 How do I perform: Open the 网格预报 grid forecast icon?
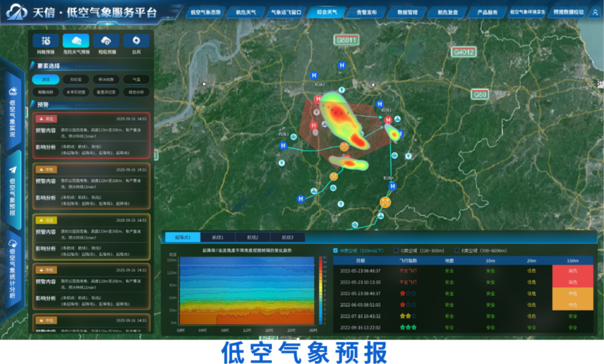pyautogui.click(x=46, y=41)
